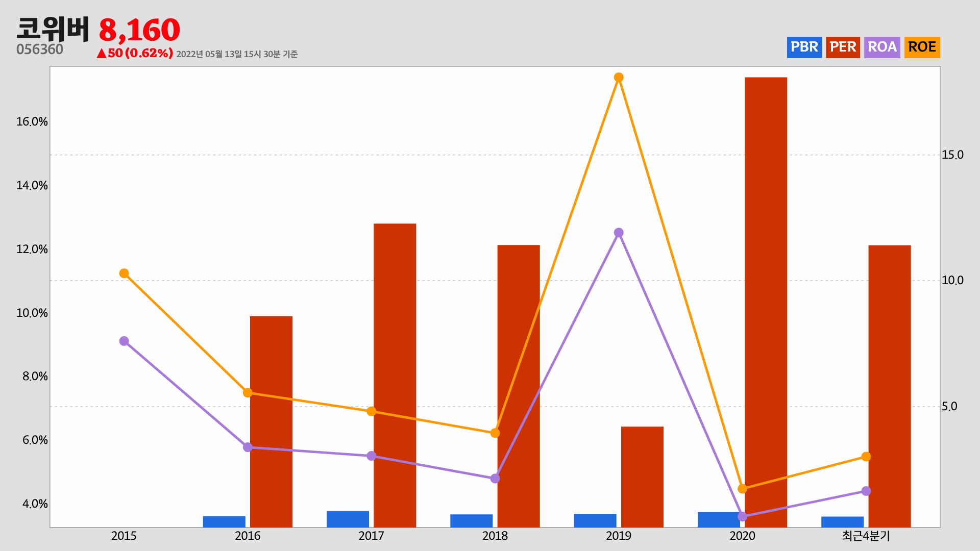Click the 2020 blue PBR bar

point(719,519)
